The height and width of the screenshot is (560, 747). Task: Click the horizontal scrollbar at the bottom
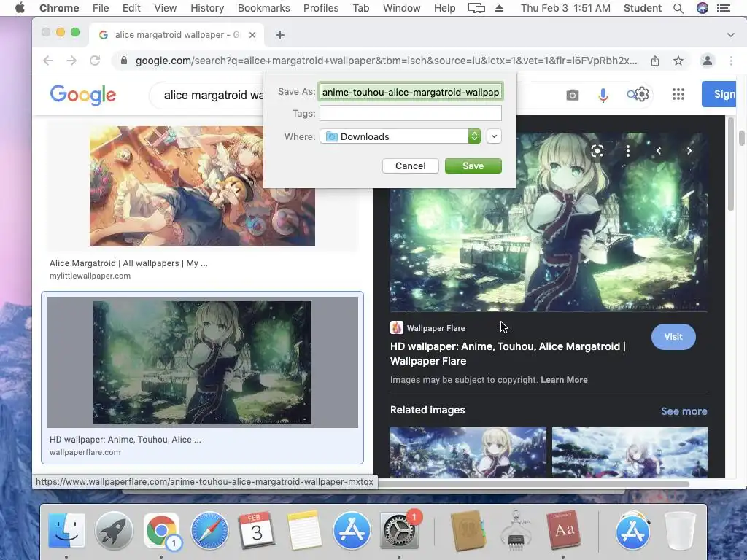(x=533, y=484)
